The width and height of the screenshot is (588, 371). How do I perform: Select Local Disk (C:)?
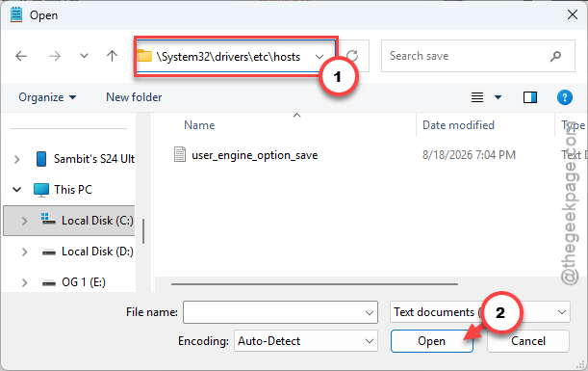tap(97, 221)
